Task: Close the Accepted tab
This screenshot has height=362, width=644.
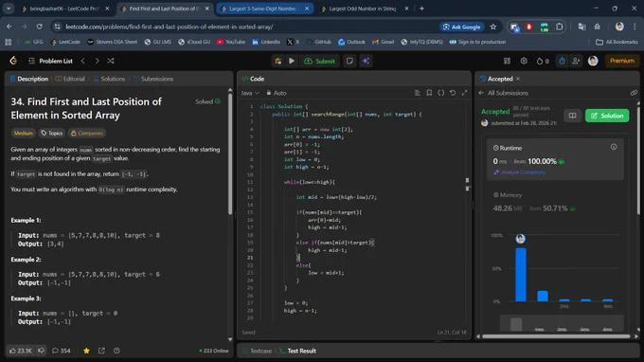Action: [518, 79]
